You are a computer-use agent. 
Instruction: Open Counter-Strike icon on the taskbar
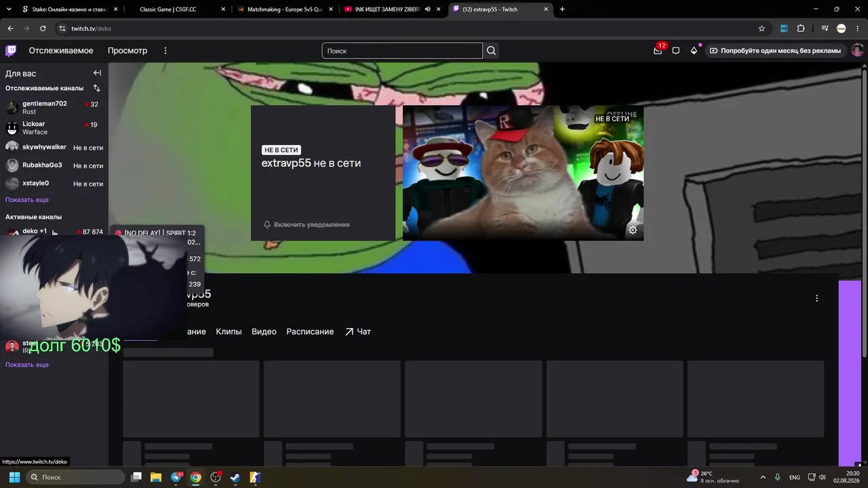[x=255, y=477]
